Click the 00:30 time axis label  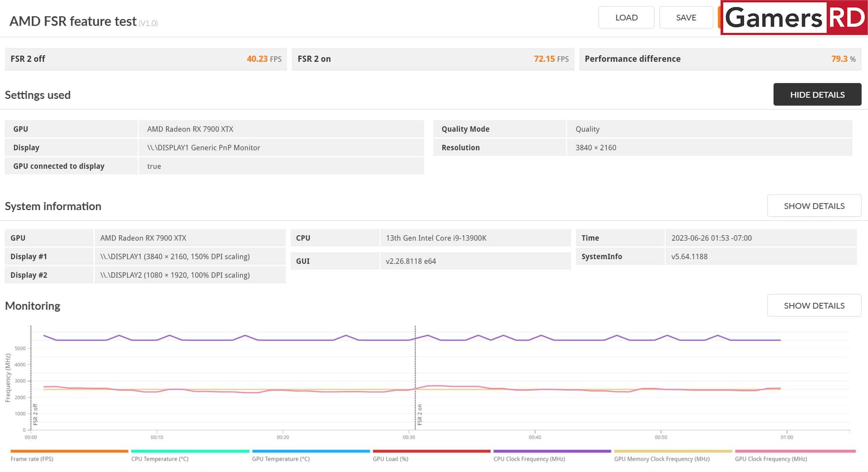coord(409,437)
